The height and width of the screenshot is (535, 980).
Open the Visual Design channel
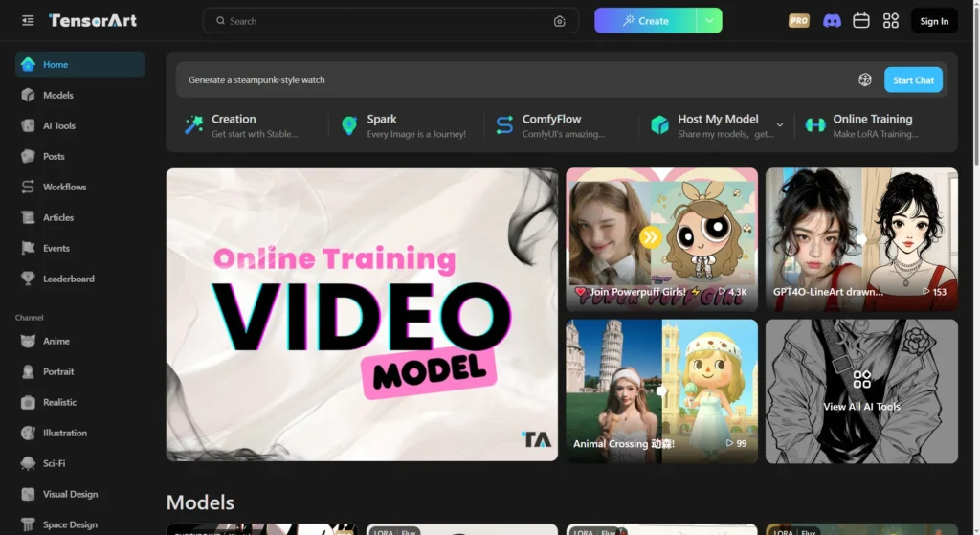pyautogui.click(x=80, y=494)
